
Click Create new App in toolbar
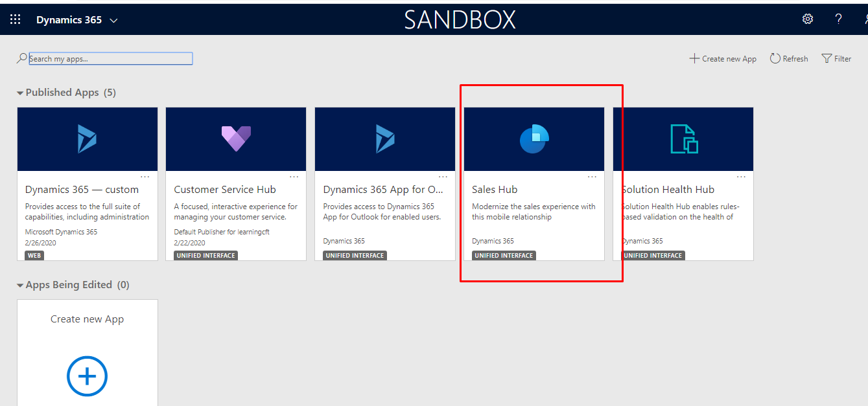click(723, 58)
